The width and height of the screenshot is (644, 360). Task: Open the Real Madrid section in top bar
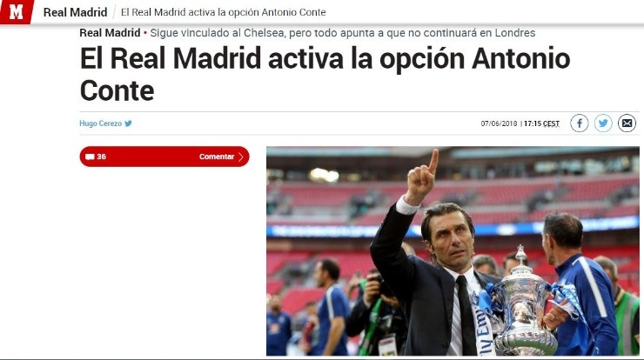pos(75,12)
